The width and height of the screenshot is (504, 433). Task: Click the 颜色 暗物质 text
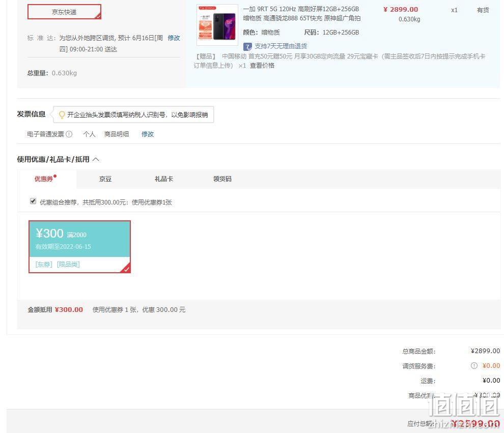tap(261, 33)
